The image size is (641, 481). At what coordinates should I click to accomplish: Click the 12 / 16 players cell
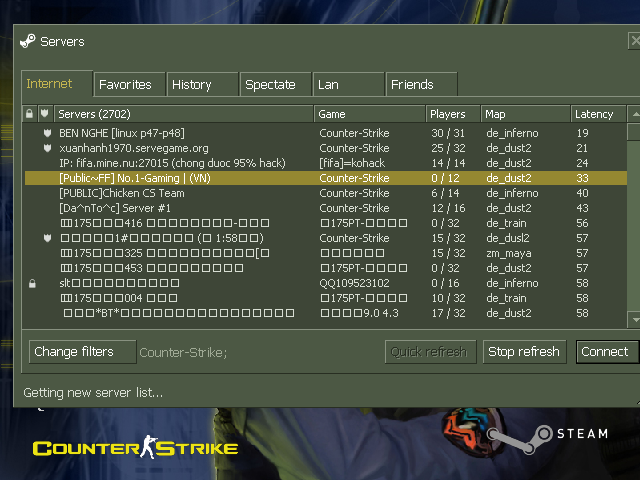point(448,208)
